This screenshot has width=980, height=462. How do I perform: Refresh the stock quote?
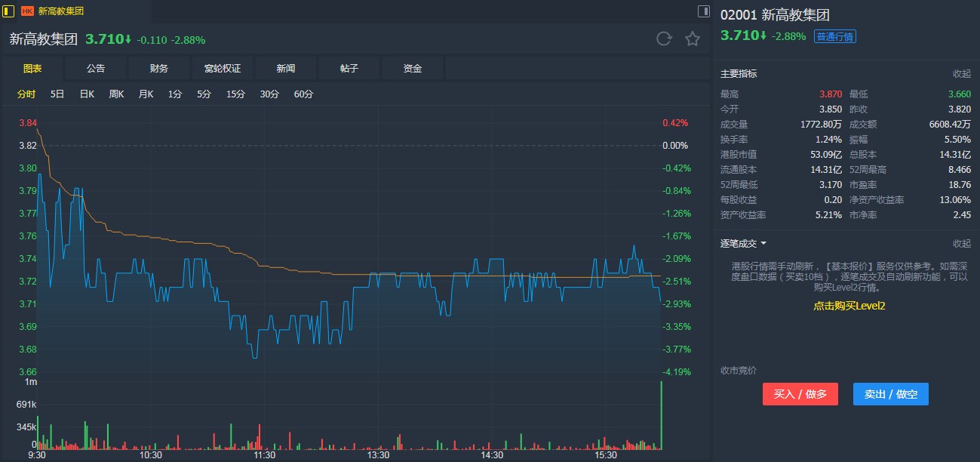(664, 39)
